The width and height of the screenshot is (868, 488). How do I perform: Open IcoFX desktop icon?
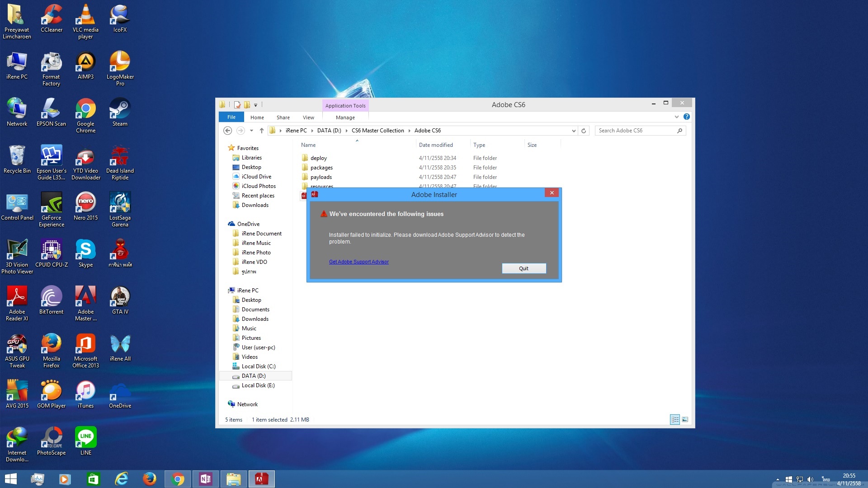click(x=120, y=19)
